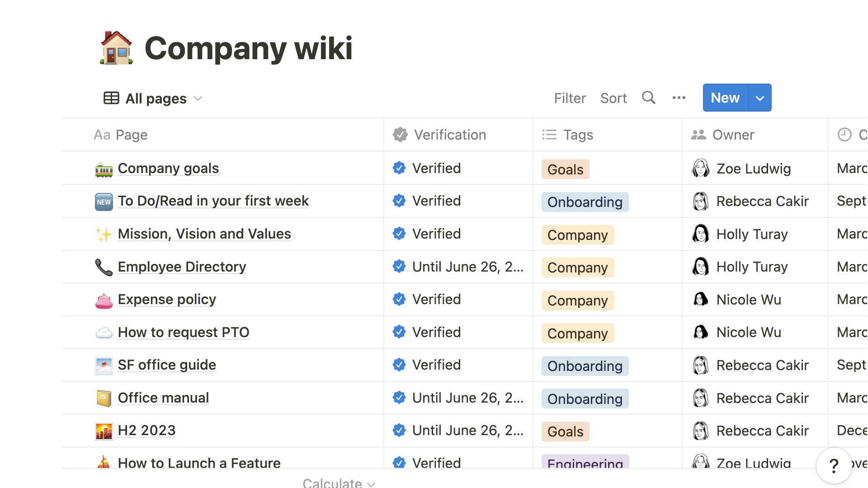Image resolution: width=868 pixels, height=488 pixels.
Task: Click the verified badge in Employee Directory row
Action: [399, 267]
